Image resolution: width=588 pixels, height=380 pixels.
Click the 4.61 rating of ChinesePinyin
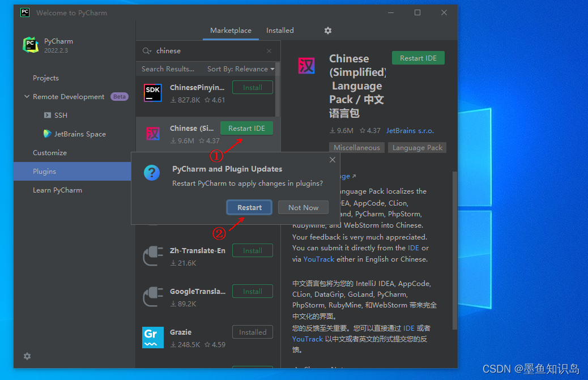pyautogui.click(x=215, y=100)
